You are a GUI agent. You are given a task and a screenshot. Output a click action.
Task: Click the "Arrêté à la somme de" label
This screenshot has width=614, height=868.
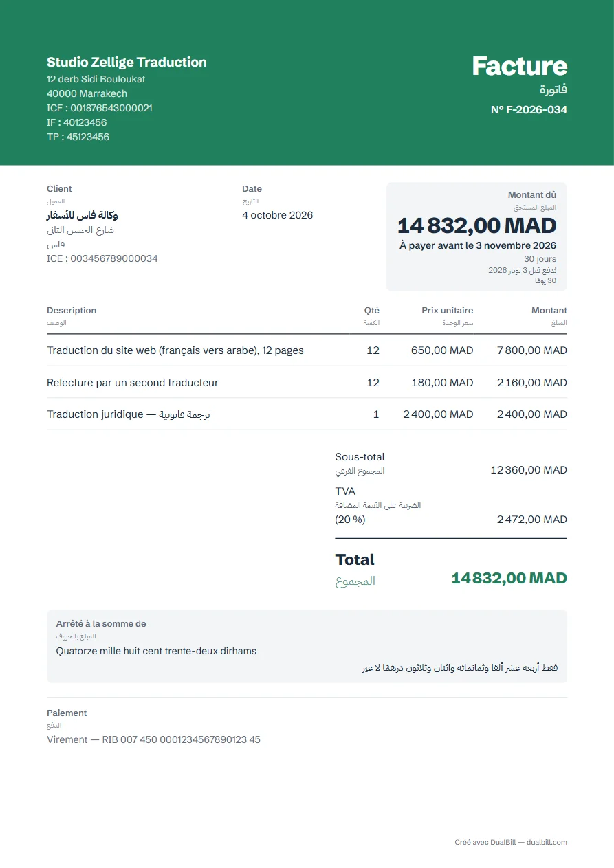click(x=101, y=624)
